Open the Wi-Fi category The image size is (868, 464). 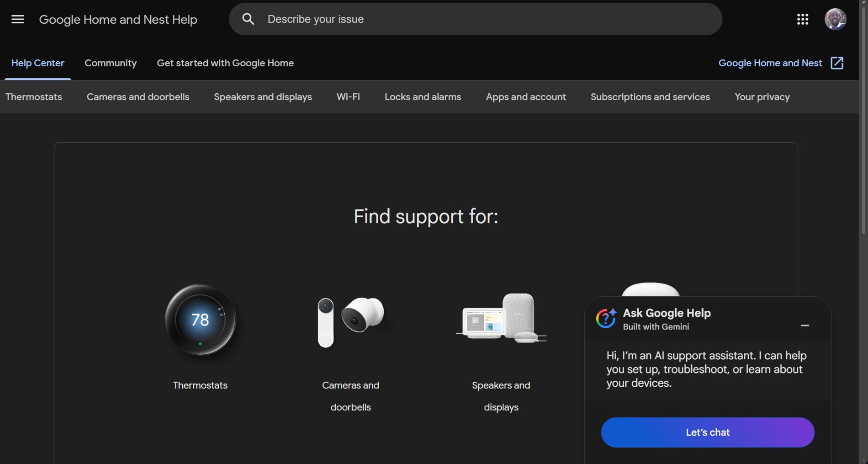coord(348,97)
